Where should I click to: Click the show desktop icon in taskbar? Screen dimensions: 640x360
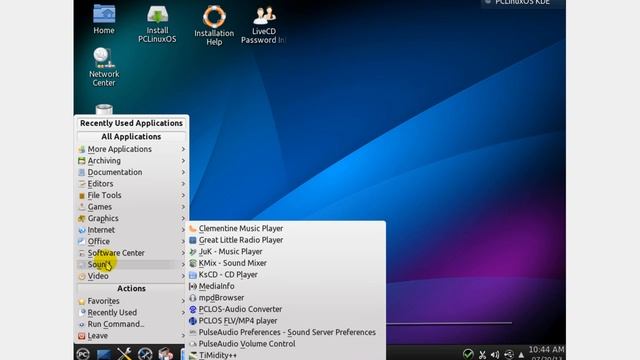pyautogui.click(x=104, y=354)
